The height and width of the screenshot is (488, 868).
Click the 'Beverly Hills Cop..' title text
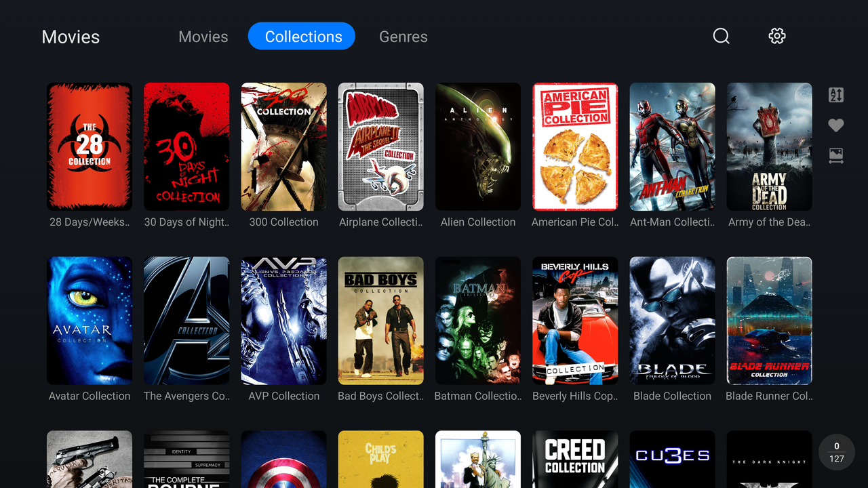(x=575, y=396)
